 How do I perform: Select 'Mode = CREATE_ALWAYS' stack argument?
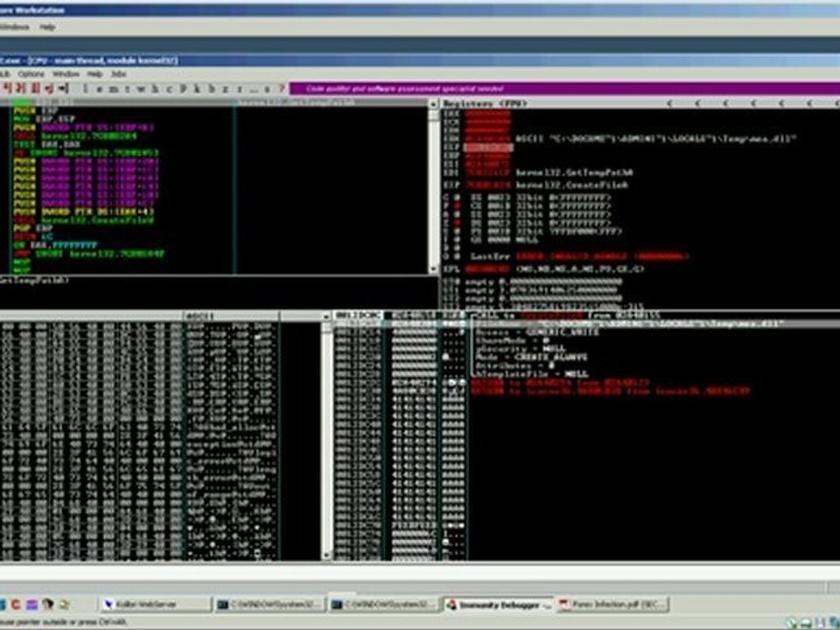point(531,357)
